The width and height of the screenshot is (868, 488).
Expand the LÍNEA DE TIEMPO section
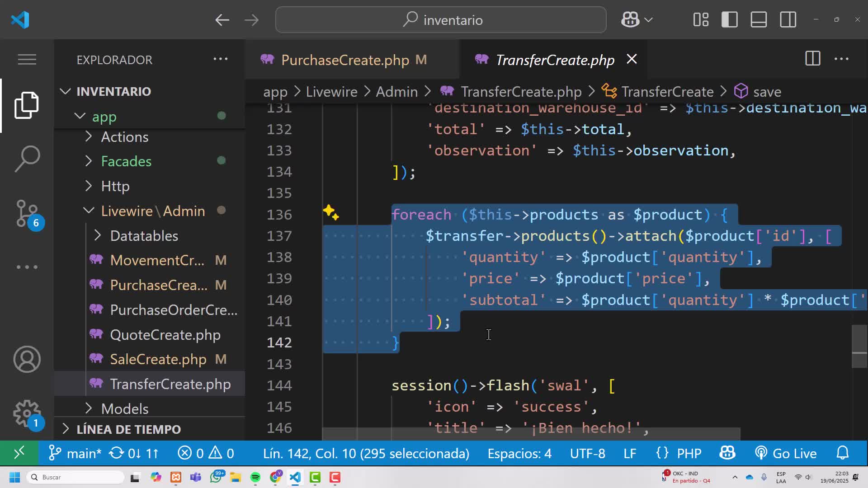pos(128,429)
